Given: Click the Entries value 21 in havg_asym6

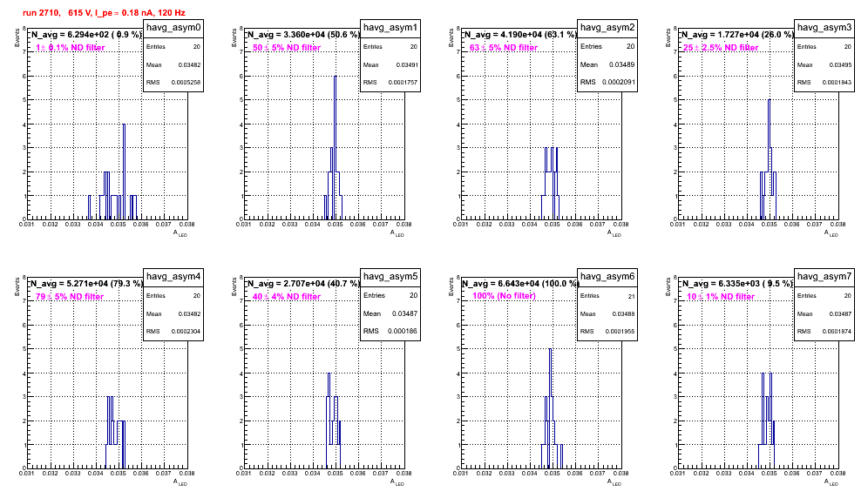Looking at the screenshot, I should (x=631, y=297).
